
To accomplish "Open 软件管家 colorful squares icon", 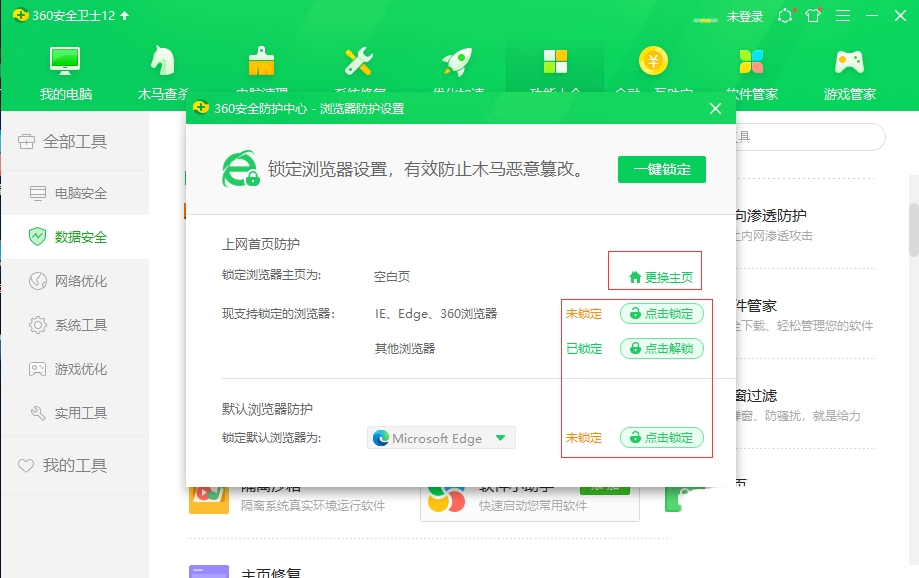I will (751, 61).
